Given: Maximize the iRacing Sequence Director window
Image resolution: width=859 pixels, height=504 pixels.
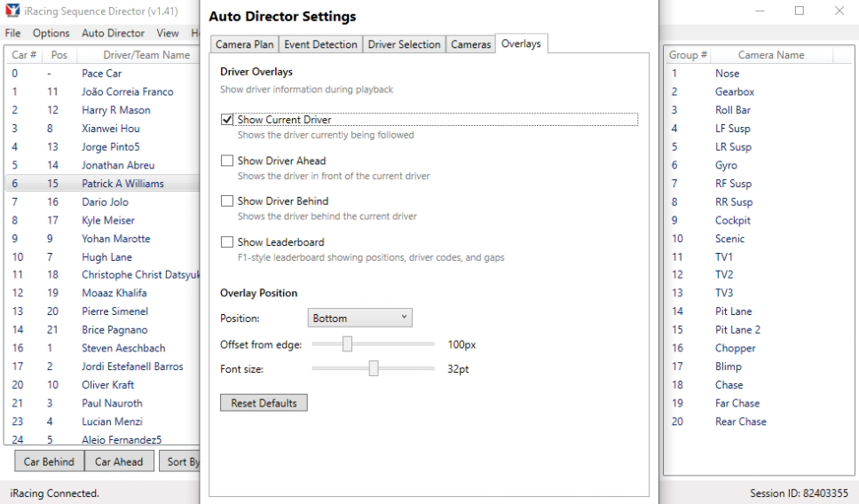Looking at the screenshot, I should point(800,11).
